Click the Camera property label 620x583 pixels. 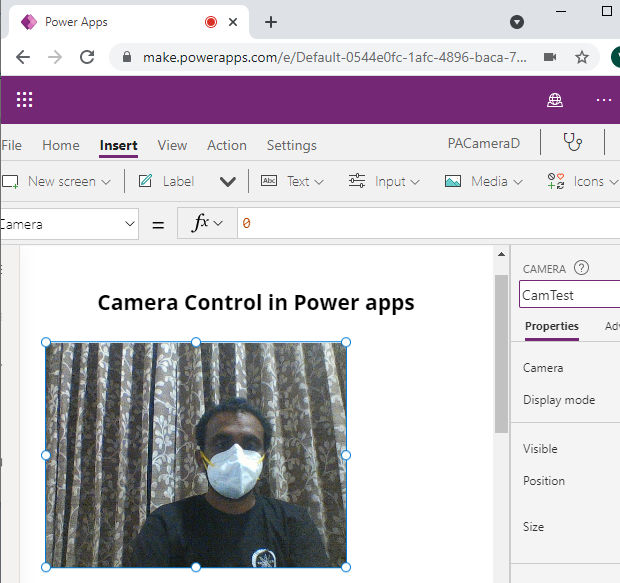(x=543, y=368)
